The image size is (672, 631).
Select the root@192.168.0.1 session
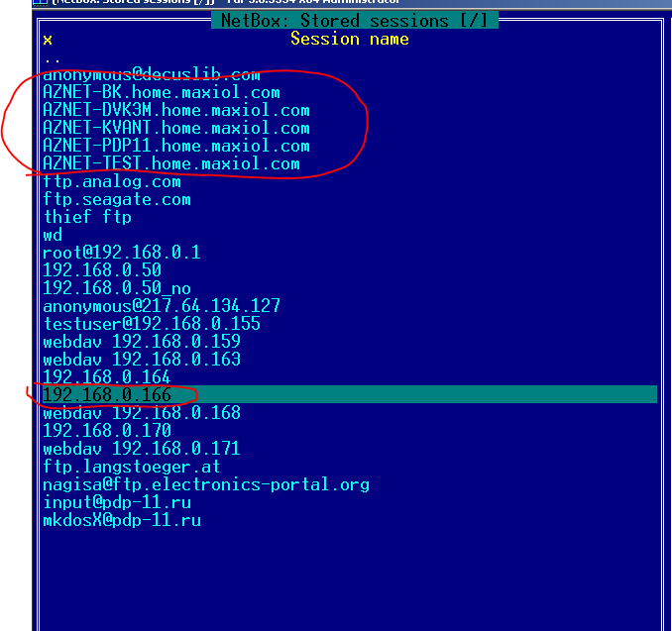pyautogui.click(x=121, y=253)
